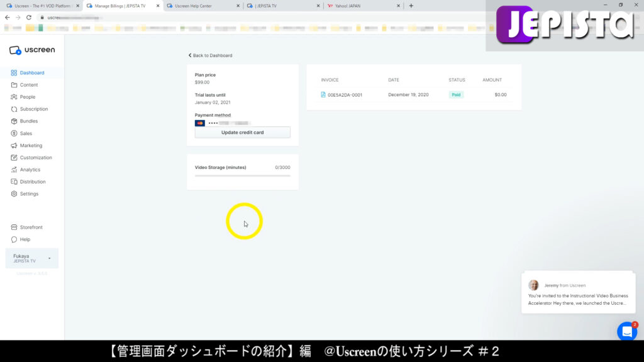This screenshot has width=644, height=362.
Task: Click the INVOICE column header
Action: tap(330, 80)
